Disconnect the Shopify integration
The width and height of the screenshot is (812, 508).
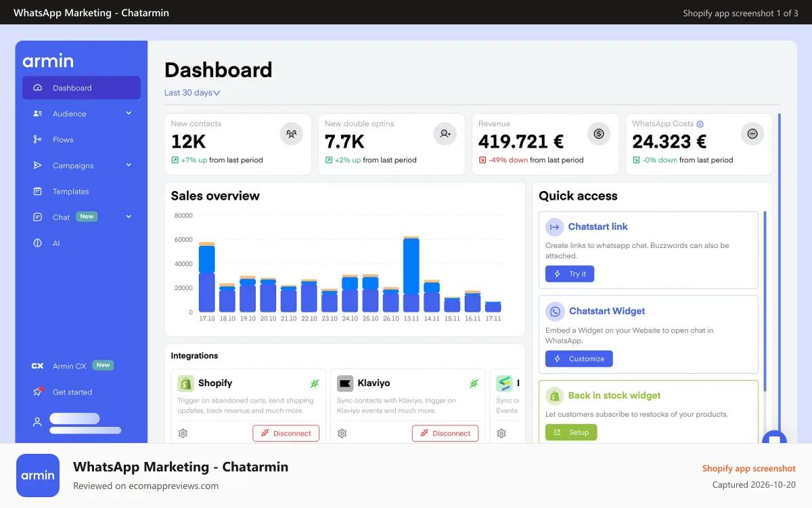pyautogui.click(x=286, y=433)
